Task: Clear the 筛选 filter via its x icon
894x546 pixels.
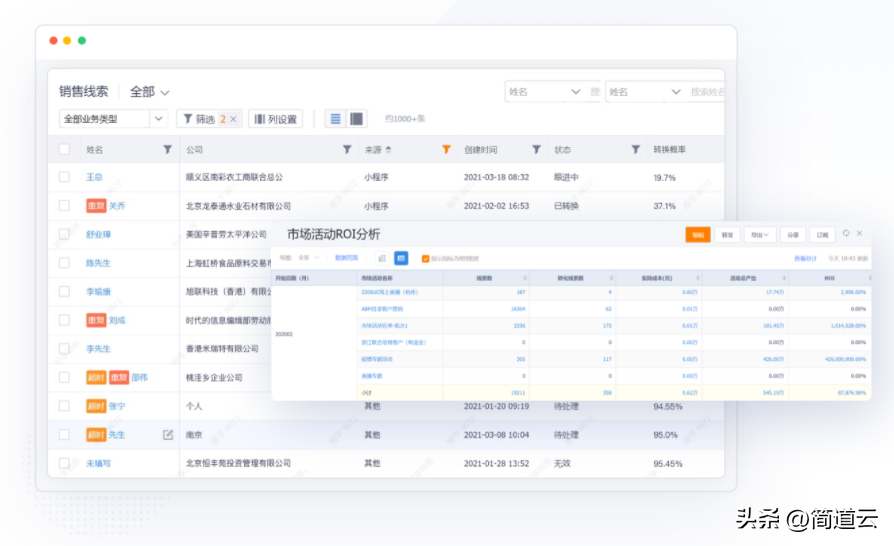Action: coord(233,119)
